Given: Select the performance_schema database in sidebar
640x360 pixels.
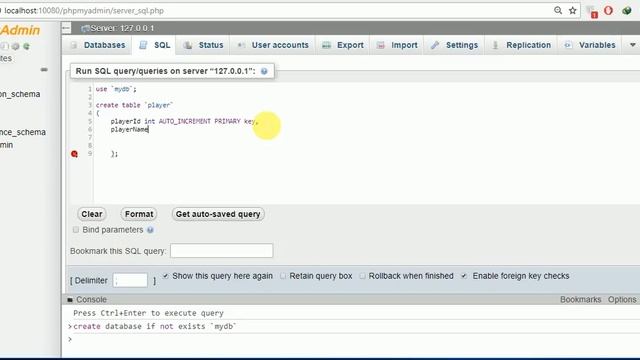Looking at the screenshot, I should pos(23,132).
